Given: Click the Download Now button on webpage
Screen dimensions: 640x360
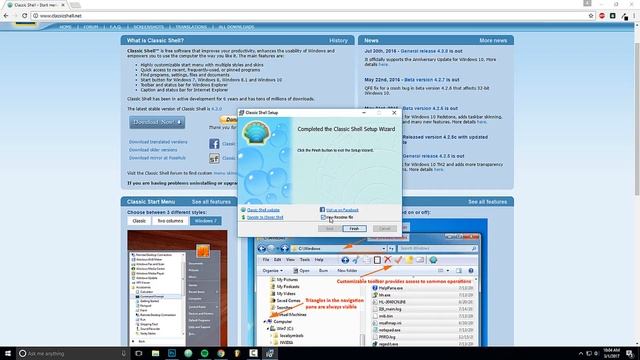Looking at the screenshot, I should pos(157,122).
